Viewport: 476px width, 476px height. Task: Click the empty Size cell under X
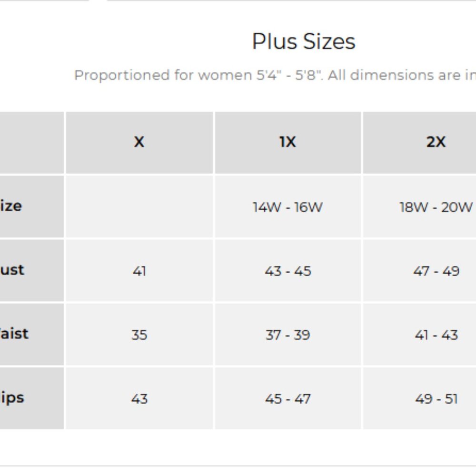click(139, 207)
